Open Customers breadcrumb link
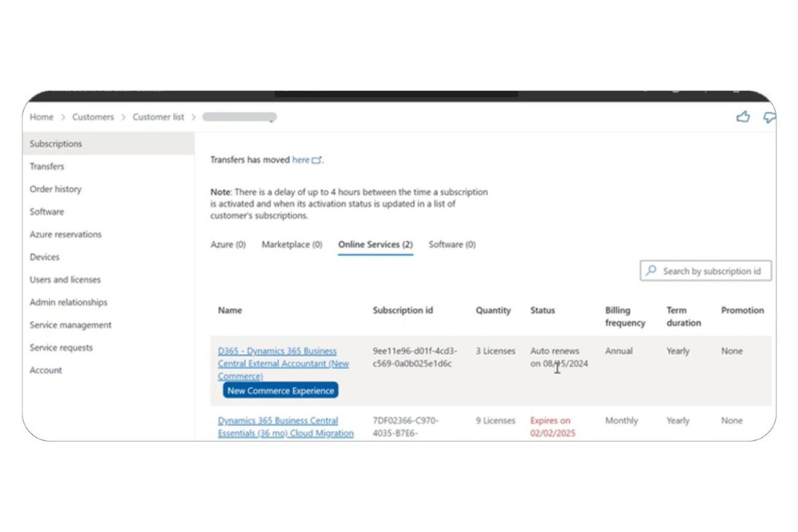Screen dimensions: 798x532 tap(93, 117)
